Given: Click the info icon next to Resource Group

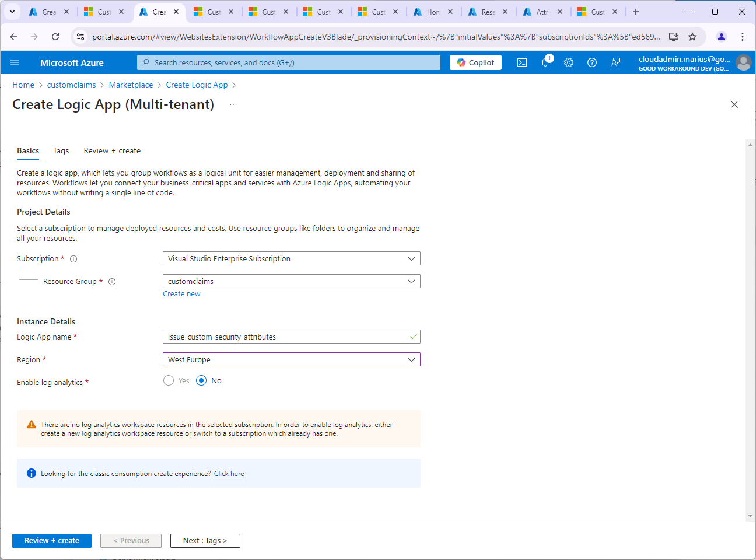Looking at the screenshot, I should 112,282.
